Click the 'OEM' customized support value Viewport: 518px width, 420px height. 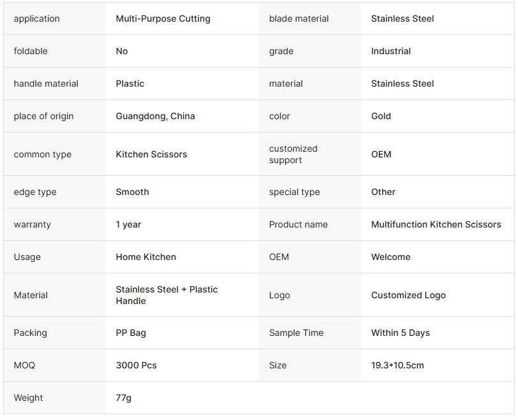[x=381, y=154]
